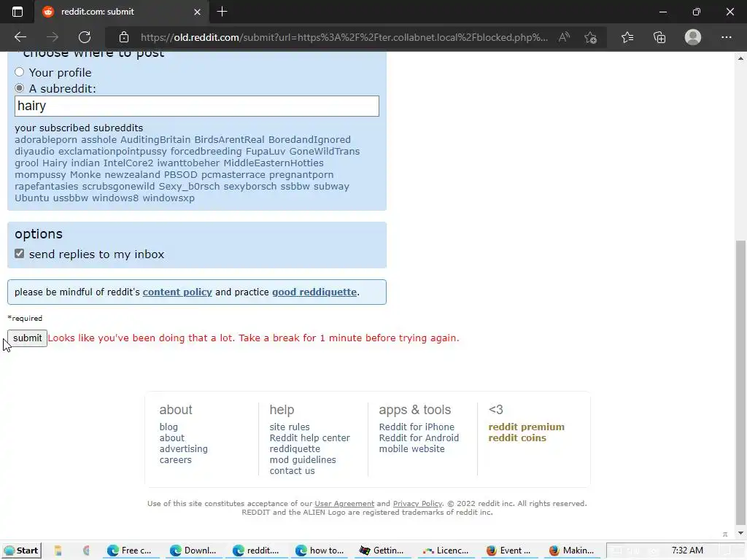Switch to the Free c... Edge taskbar window
747x560 pixels.
[130, 551]
